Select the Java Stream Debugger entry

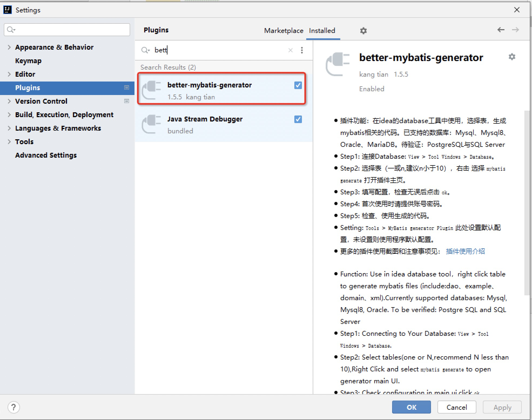coord(224,125)
